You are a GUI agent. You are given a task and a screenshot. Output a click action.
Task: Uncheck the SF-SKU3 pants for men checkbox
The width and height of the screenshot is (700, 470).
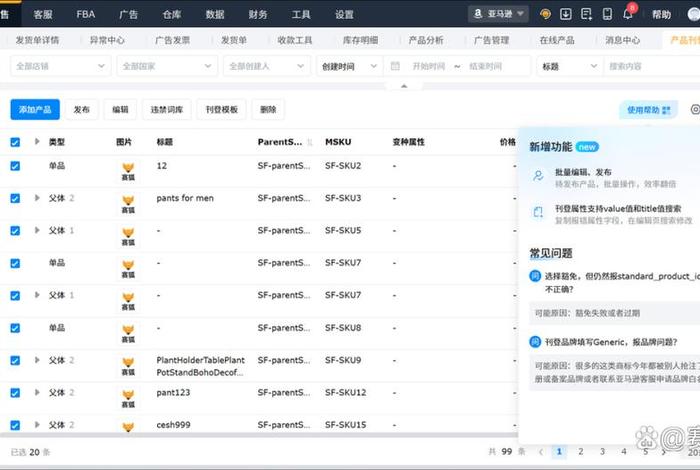coord(15,198)
